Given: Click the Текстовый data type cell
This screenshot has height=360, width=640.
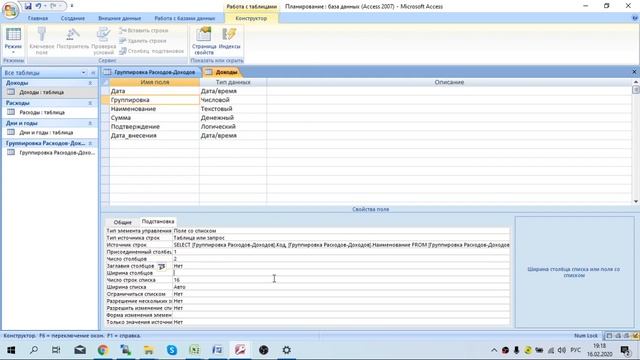Looking at the screenshot, I should point(233,109).
